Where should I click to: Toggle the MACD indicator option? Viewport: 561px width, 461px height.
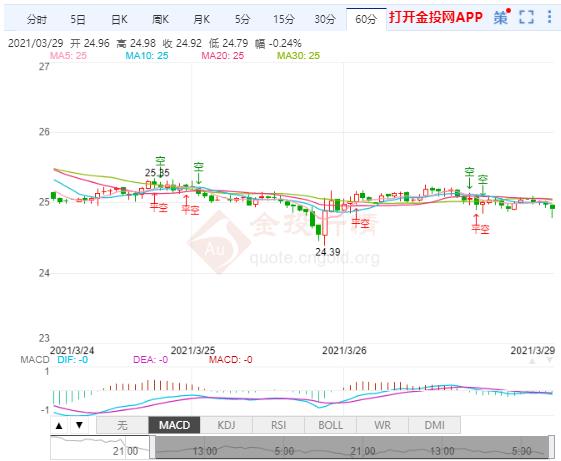(x=174, y=426)
